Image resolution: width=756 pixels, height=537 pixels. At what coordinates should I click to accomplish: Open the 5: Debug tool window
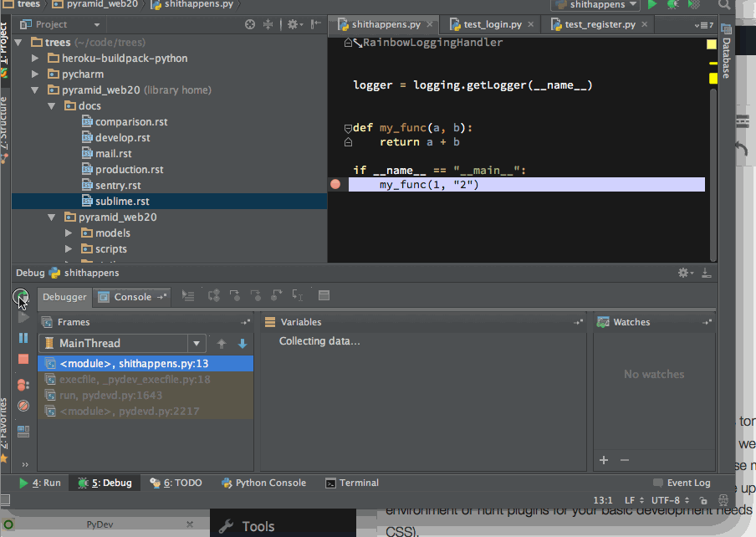point(105,483)
